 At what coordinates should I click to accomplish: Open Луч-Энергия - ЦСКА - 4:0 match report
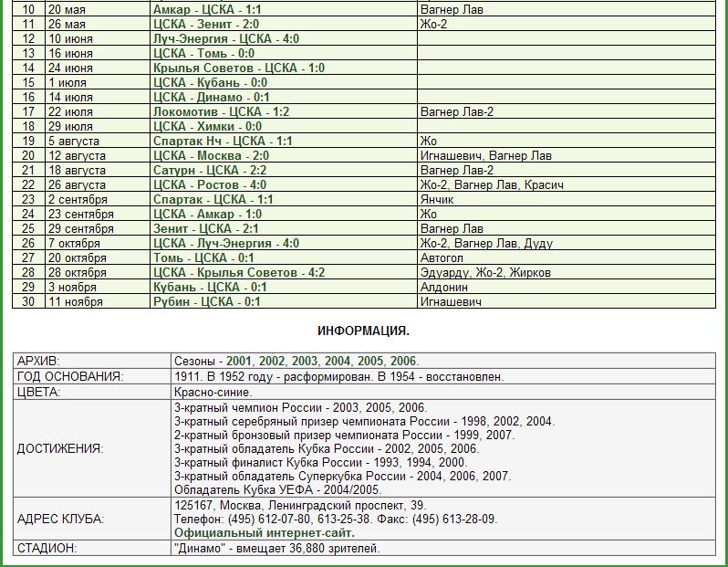pos(226,39)
